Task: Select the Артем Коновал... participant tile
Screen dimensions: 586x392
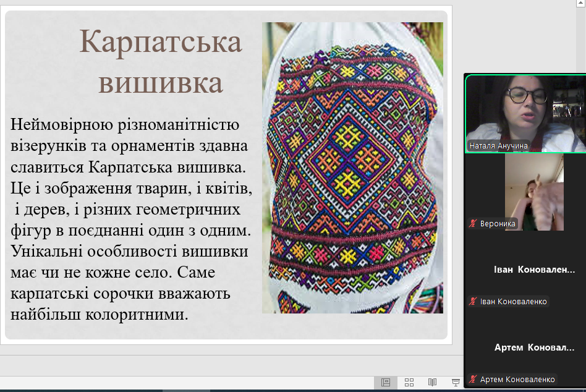Action: click(x=525, y=347)
